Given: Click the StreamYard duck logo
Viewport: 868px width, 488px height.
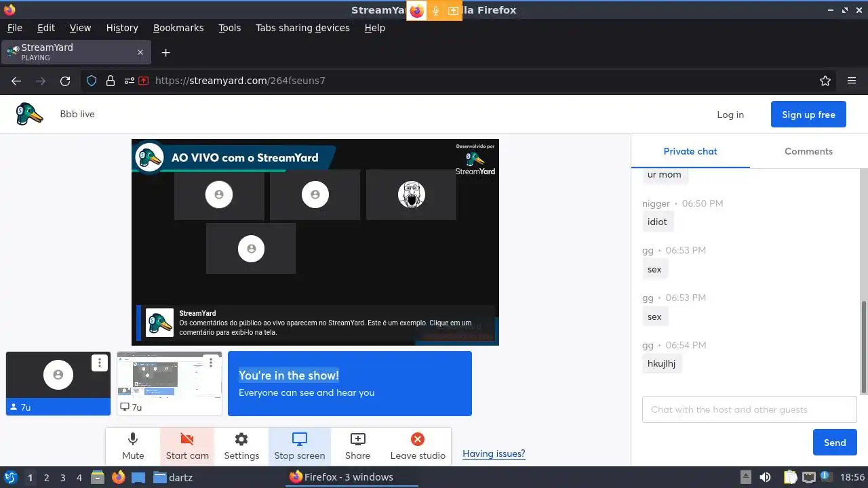Looking at the screenshot, I should point(29,115).
